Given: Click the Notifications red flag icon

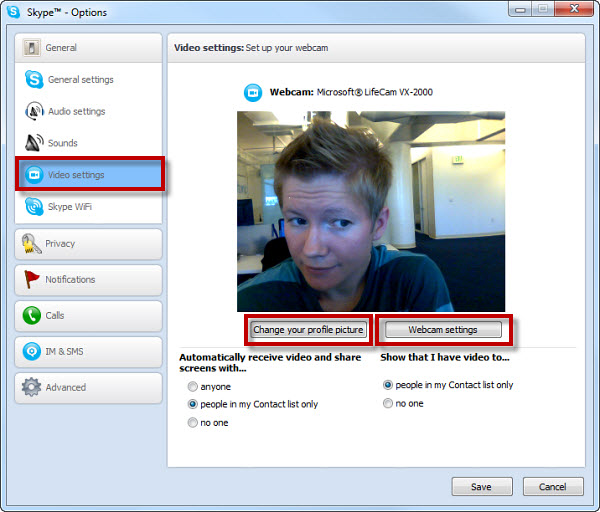Looking at the screenshot, I should click(30, 280).
